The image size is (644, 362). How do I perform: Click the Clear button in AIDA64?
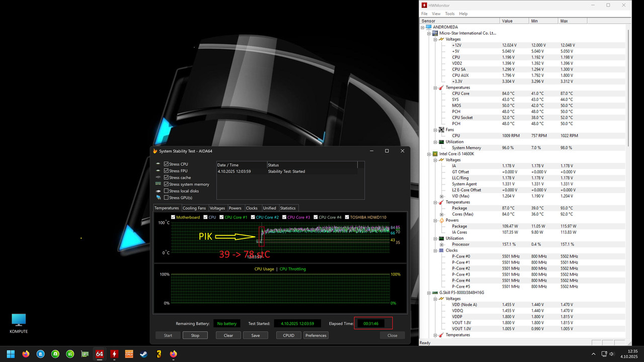pos(228,335)
